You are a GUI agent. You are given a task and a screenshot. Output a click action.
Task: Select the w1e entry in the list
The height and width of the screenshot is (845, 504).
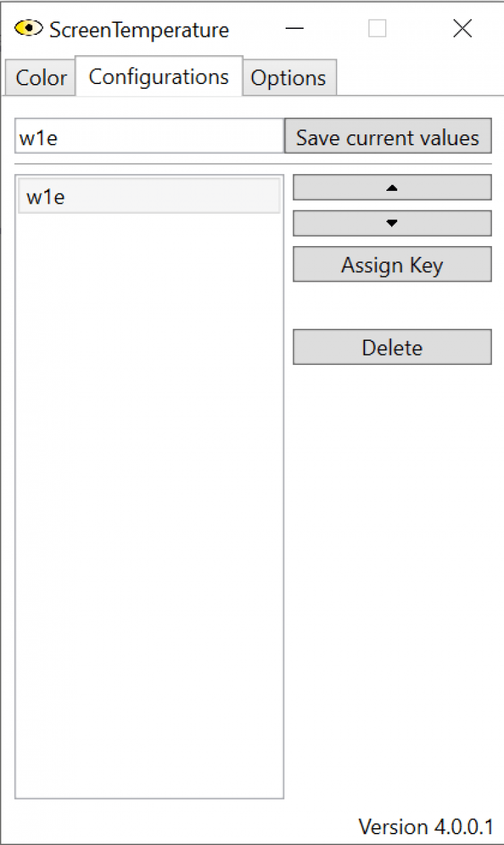(x=149, y=197)
